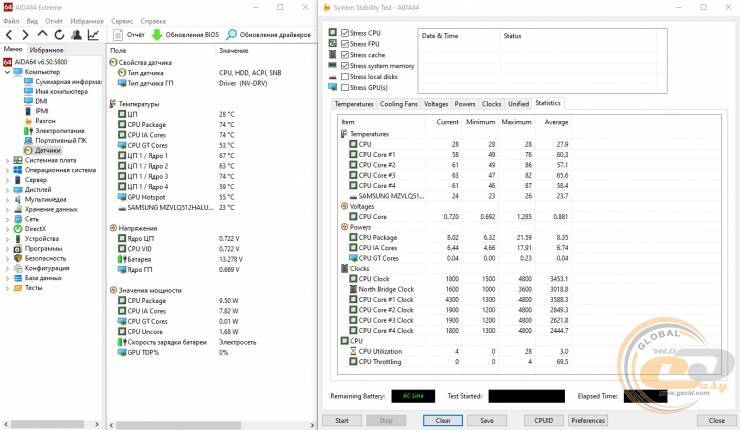Open the Справка menu
The image size is (740, 430).
[x=153, y=21]
